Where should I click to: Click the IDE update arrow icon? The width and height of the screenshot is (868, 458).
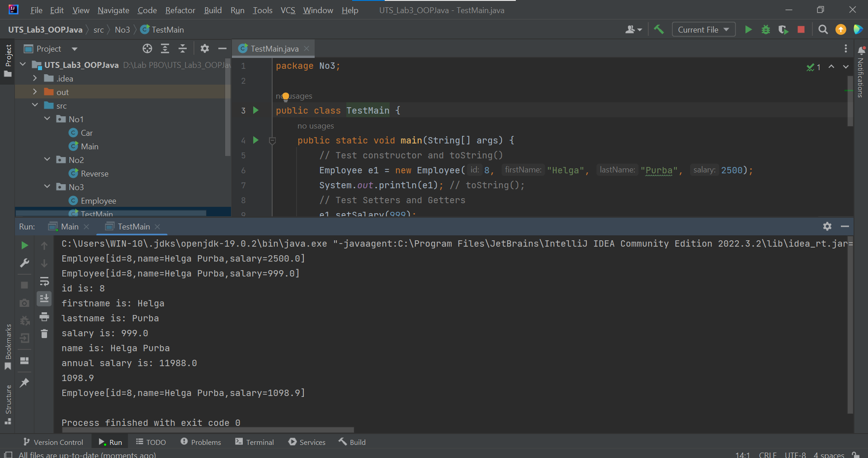point(841,29)
